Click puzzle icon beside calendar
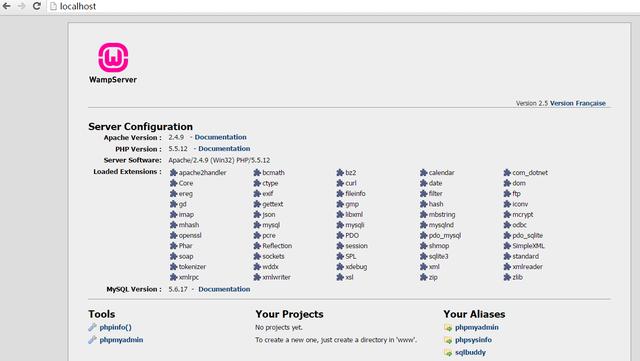 [423, 173]
